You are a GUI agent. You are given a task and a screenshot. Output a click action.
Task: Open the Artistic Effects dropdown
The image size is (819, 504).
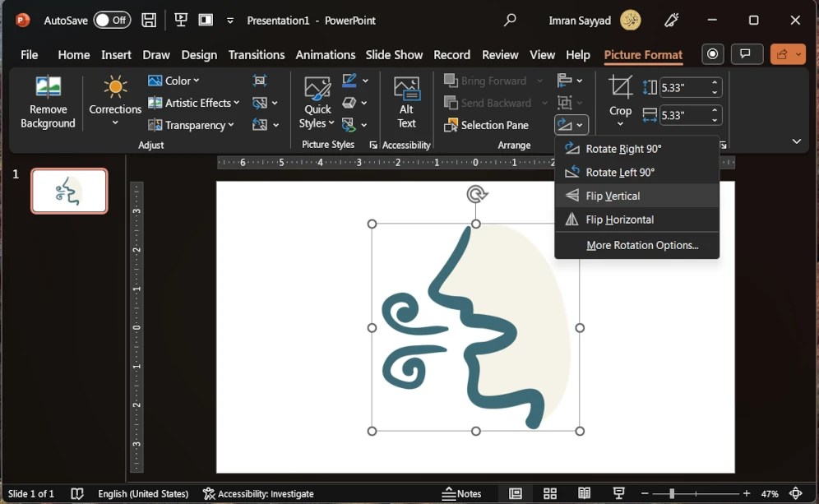click(194, 102)
